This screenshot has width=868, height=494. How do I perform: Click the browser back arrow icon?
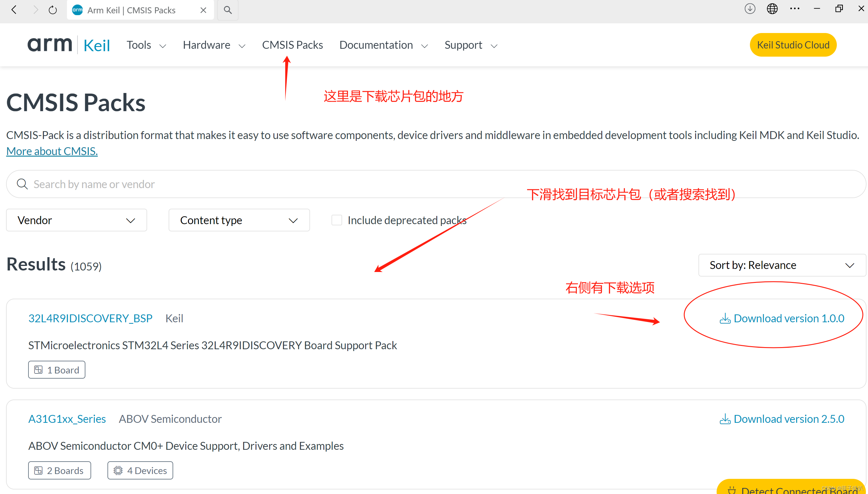click(x=14, y=10)
